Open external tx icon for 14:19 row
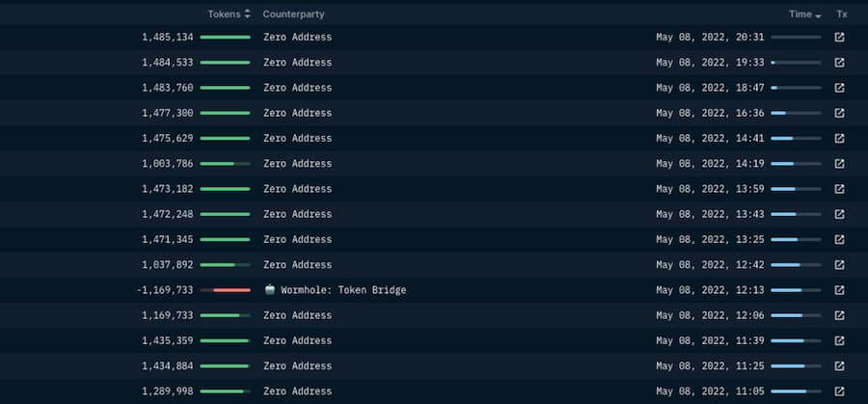Image resolution: width=868 pixels, height=404 pixels. tap(839, 164)
